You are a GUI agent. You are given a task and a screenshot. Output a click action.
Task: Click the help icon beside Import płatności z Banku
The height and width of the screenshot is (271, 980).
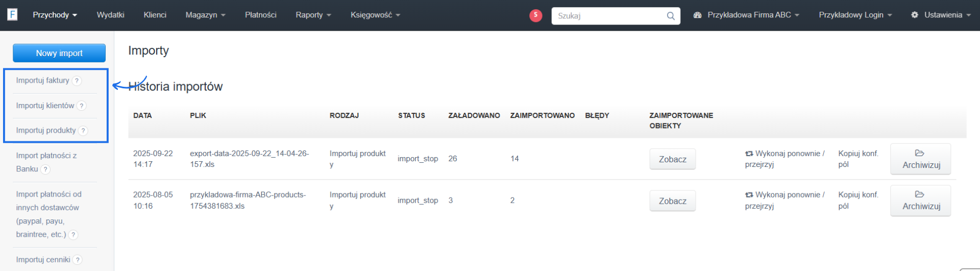[x=45, y=169]
